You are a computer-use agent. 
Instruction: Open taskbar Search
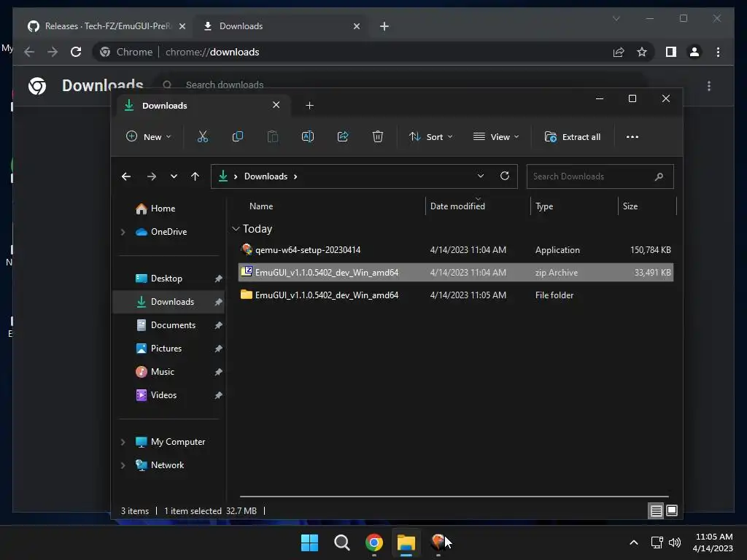[341, 542]
